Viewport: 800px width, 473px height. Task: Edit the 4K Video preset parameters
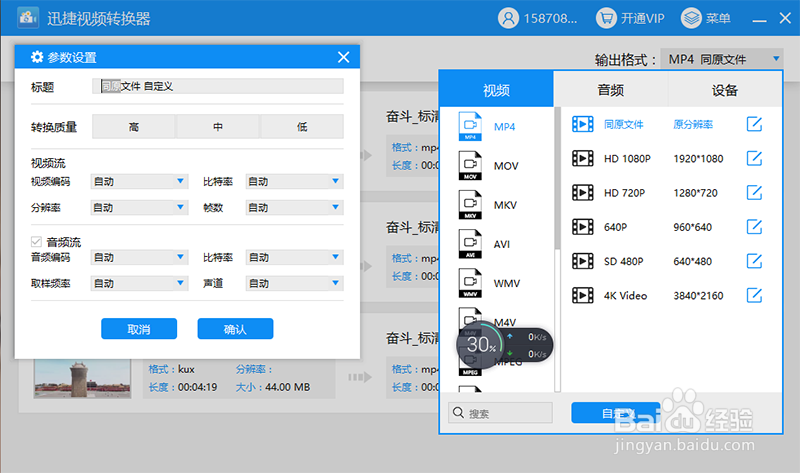[754, 295]
